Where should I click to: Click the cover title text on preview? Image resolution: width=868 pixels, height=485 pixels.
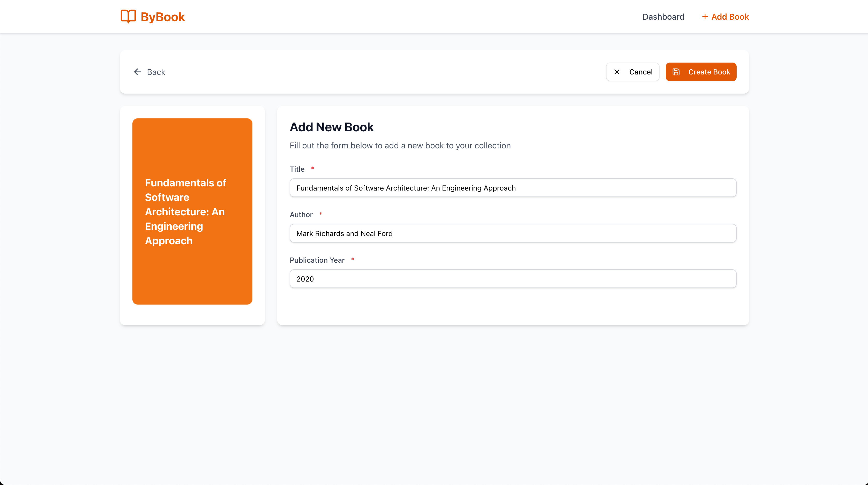[x=185, y=211]
